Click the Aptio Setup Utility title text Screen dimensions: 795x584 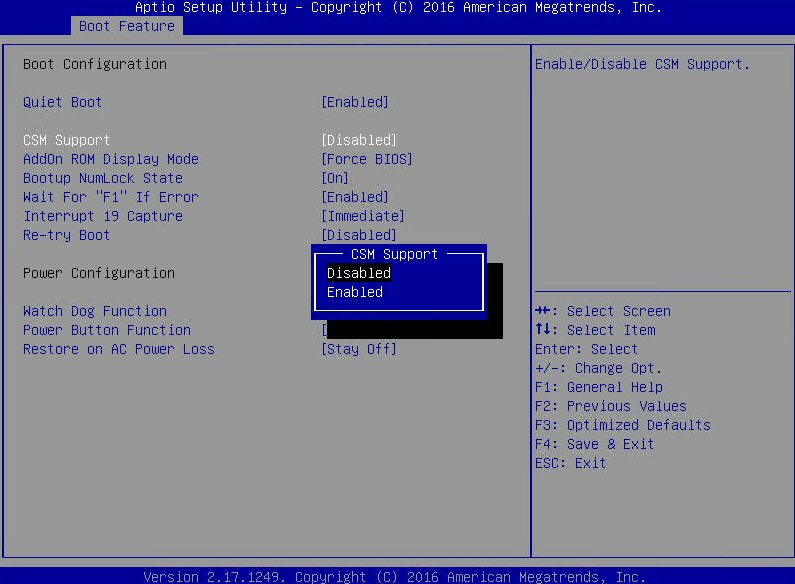(398, 8)
